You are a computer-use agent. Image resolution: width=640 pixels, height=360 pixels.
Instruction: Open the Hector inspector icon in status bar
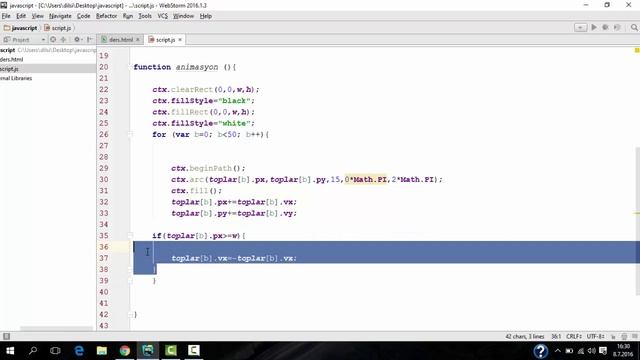pyautogui.click(x=624, y=337)
